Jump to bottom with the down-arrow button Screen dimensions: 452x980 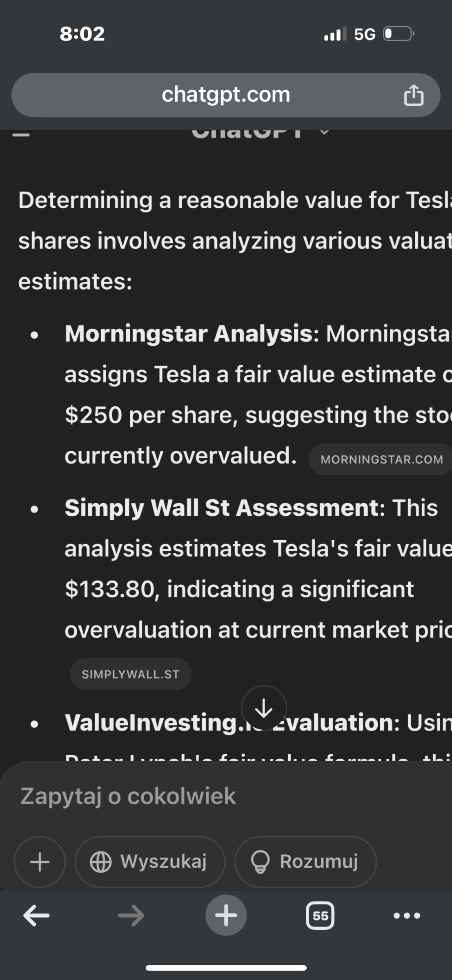[x=264, y=708]
